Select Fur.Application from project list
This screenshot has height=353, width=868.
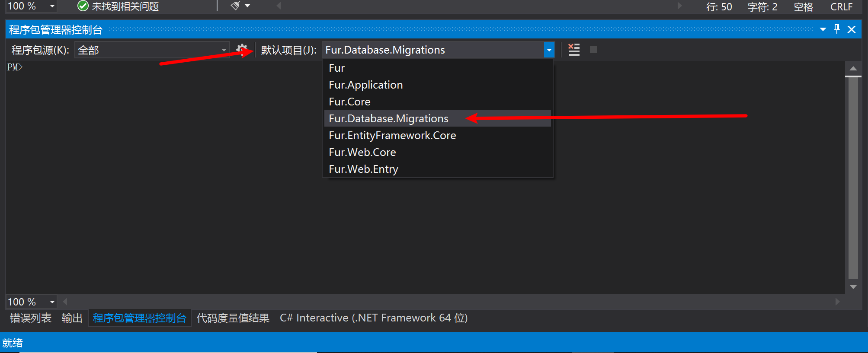tap(366, 85)
